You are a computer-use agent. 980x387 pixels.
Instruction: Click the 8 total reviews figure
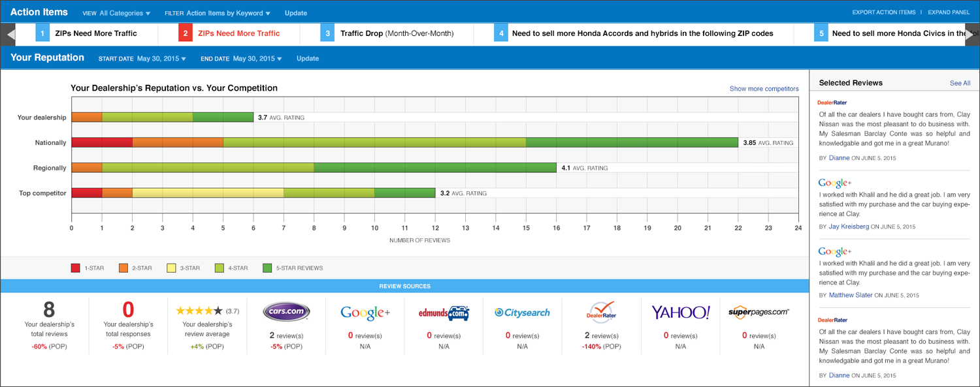point(49,309)
